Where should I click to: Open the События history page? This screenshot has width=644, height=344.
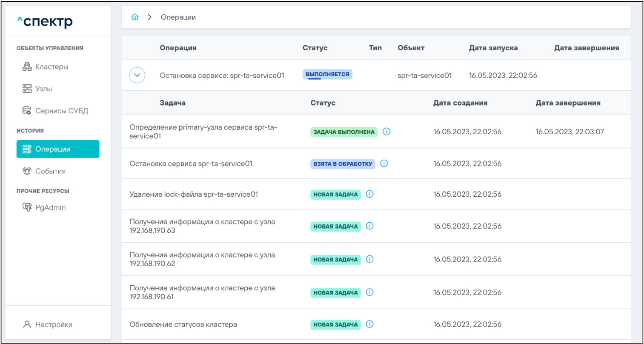pyautogui.click(x=50, y=171)
